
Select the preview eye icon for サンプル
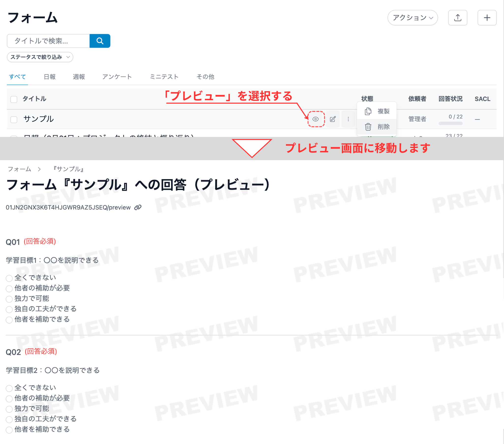tap(316, 119)
